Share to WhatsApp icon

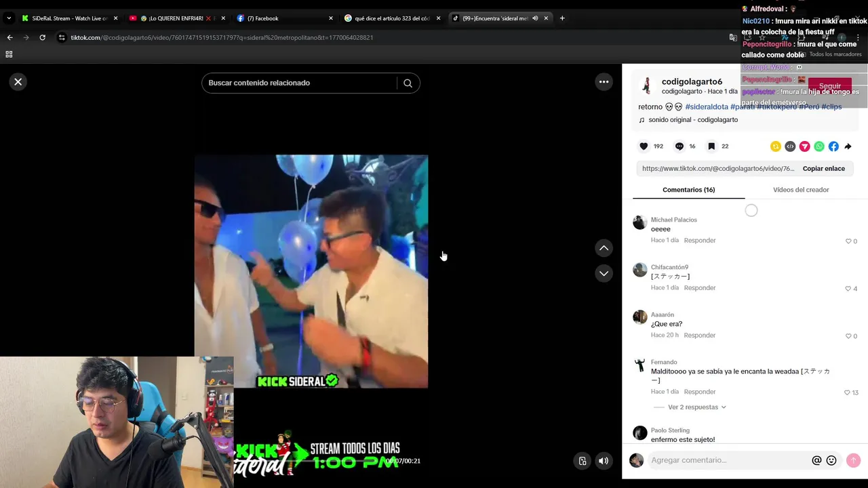click(819, 146)
